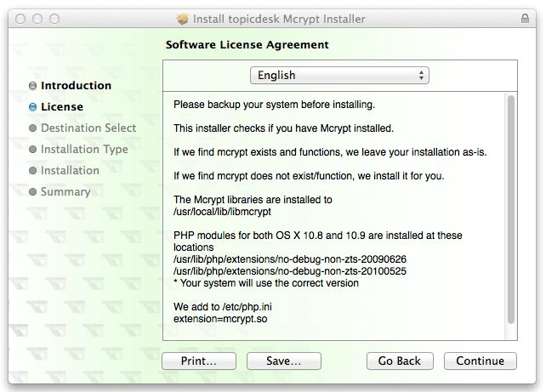Click the red close window button
This screenshot has width=546, height=392.
point(20,19)
